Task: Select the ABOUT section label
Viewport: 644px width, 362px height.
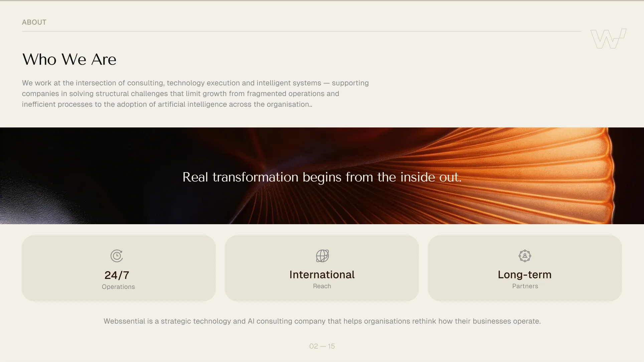Action: tap(34, 22)
